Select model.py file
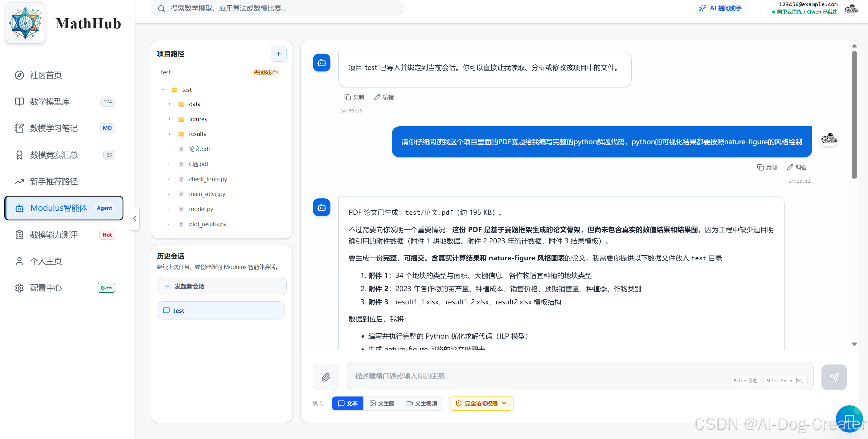 [201, 209]
